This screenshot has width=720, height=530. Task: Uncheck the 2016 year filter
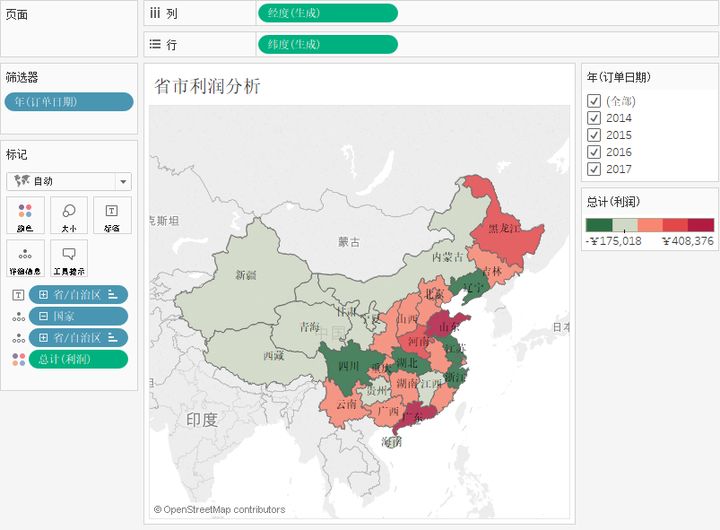pyautogui.click(x=594, y=152)
